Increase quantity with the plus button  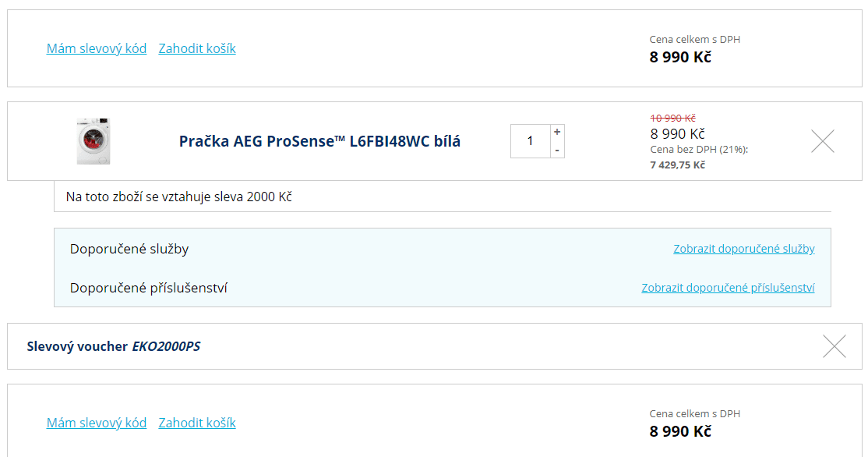[557, 132]
